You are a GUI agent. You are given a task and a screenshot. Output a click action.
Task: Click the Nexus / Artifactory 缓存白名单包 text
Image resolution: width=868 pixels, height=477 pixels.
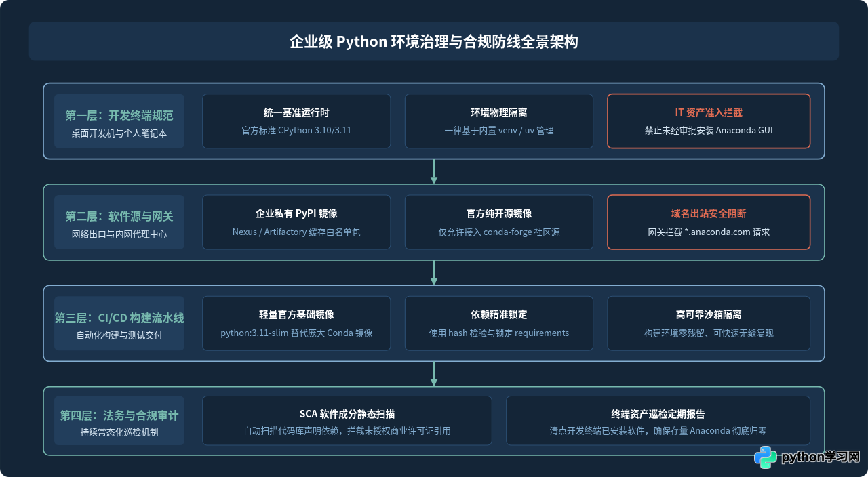(296, 232)
